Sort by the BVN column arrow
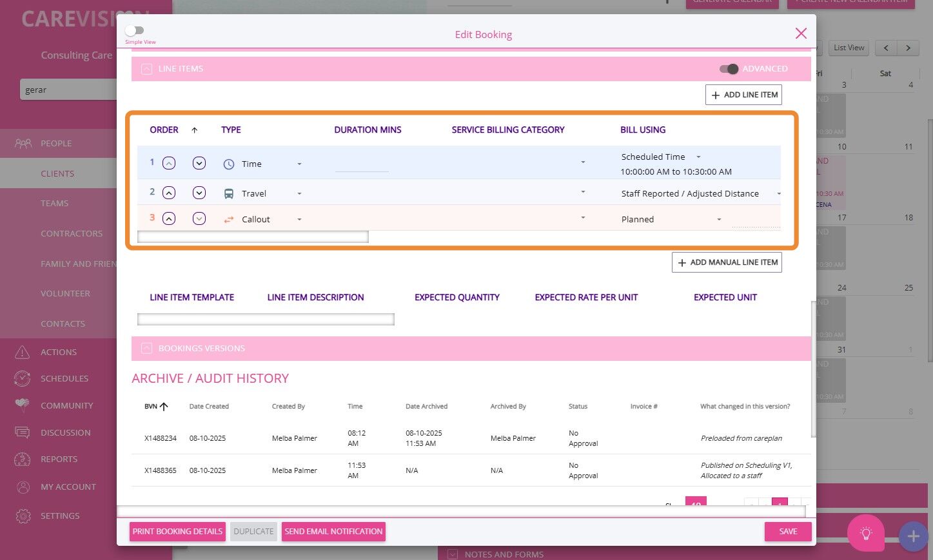 tap(164, 407)
